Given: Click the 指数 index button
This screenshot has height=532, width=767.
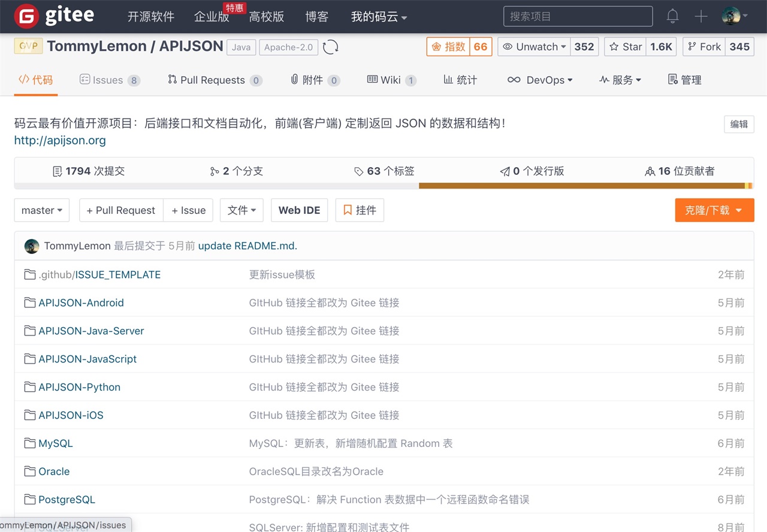Looking at the screenshot, I should pyautogui.click(x=448, y=47).
